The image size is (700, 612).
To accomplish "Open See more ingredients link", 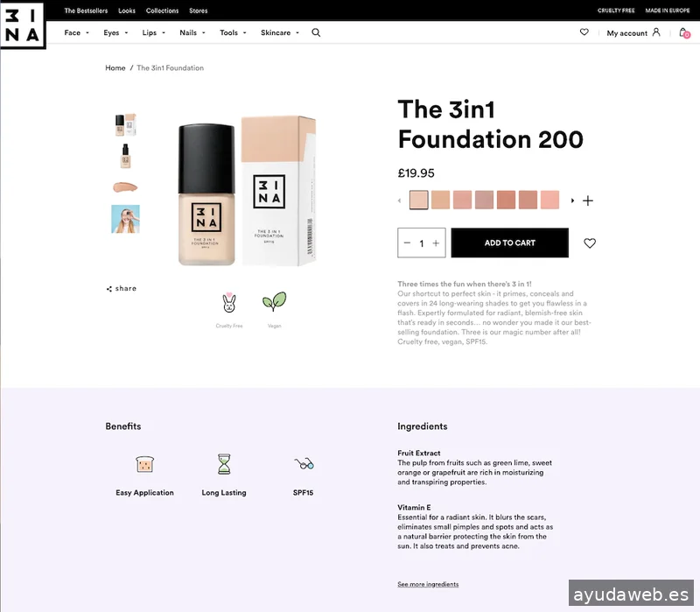I will click(x=428, y=584).
